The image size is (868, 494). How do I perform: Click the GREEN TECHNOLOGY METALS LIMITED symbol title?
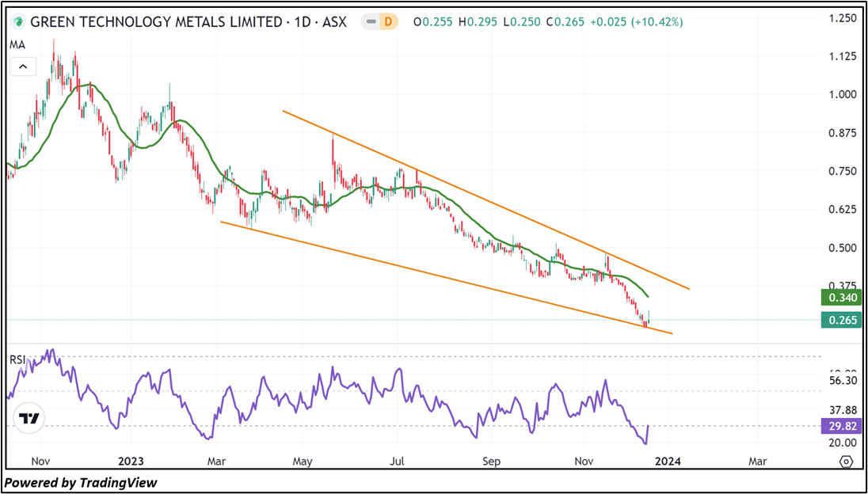click(188, 22)
